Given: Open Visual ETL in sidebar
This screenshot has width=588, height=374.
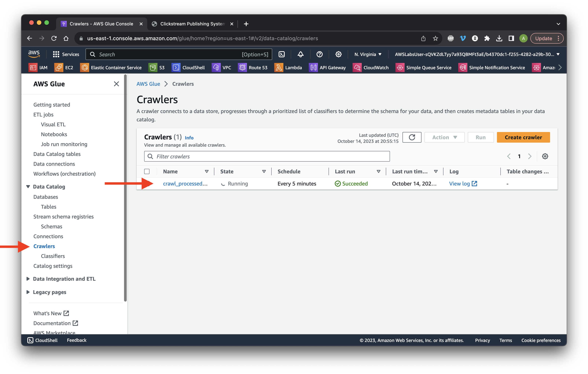Looking at the screenshot, I should click(x=53, y=124).
